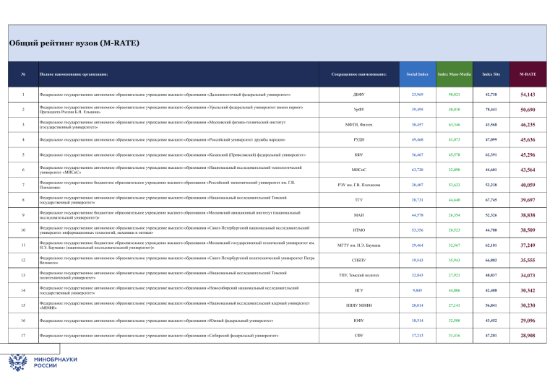Click the M-RATE value 30,230
Viewport: 555px width, 392px height.
click(528, 305)
